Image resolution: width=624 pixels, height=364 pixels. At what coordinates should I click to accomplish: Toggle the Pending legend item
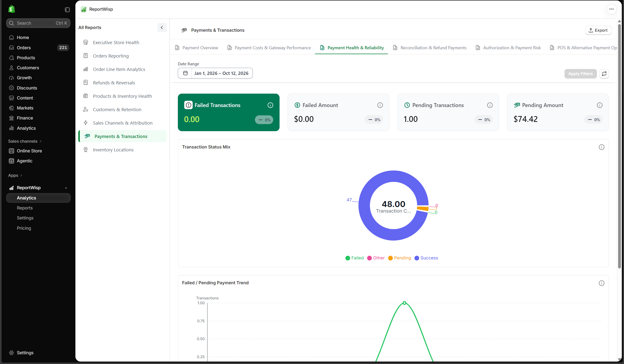(399, 258)
